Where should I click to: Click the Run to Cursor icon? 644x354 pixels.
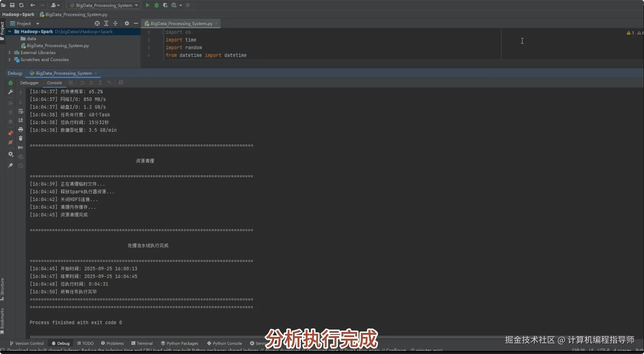tap(109, 83)
